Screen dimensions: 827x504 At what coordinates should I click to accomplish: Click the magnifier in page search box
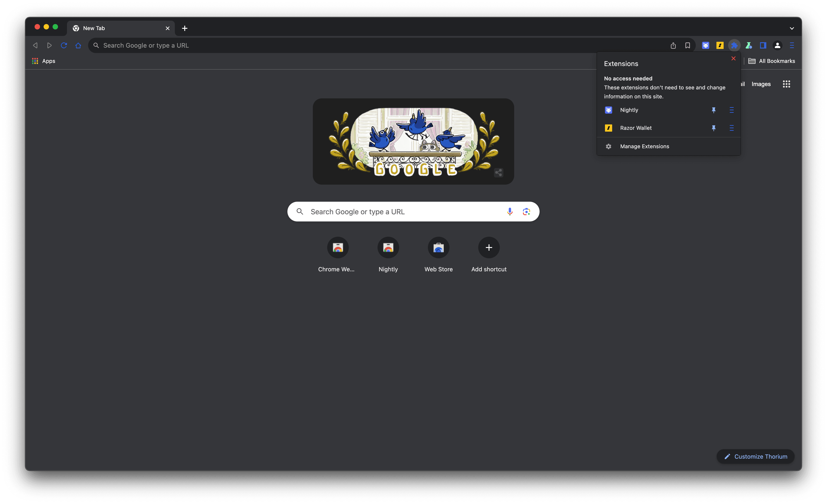[x=300, y=212]
